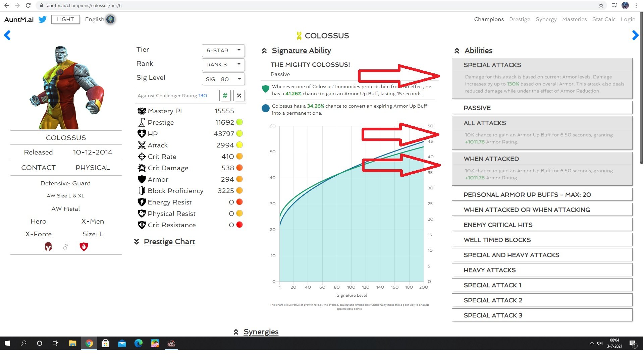Open the Login page

click(x=628, y=19)
